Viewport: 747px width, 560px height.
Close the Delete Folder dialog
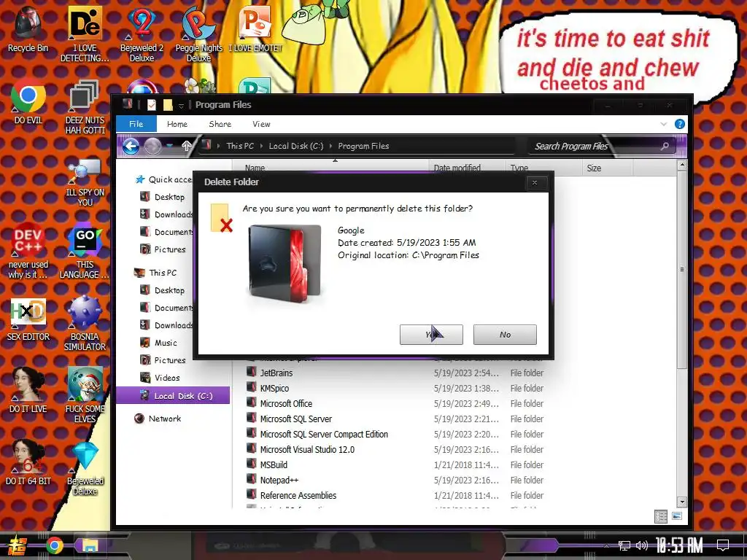tap(535, 182)
